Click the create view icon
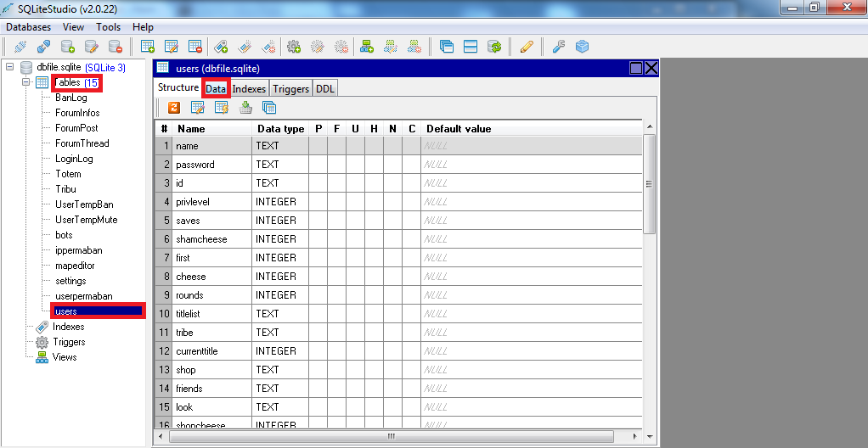Screen dimensions: 868x448 click(x=367, y=47)
